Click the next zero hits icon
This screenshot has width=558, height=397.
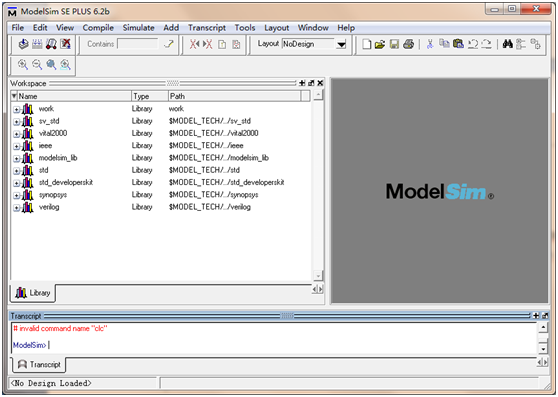point(207,44)
